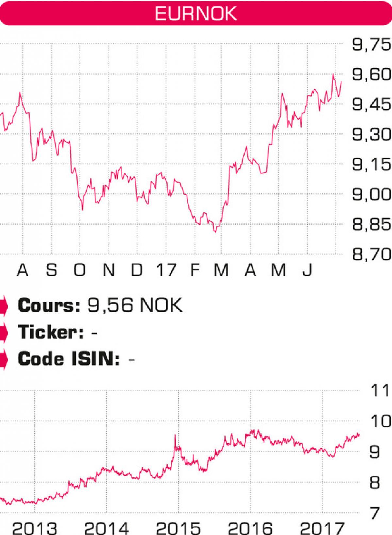Click the 9,00 axis label

click(372, 195)
